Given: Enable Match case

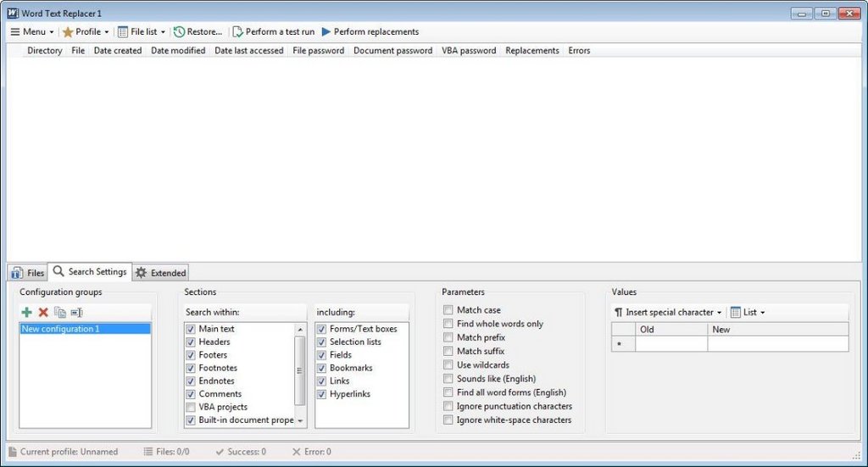Looking at the screenshot, I should (x=448, y=310).
